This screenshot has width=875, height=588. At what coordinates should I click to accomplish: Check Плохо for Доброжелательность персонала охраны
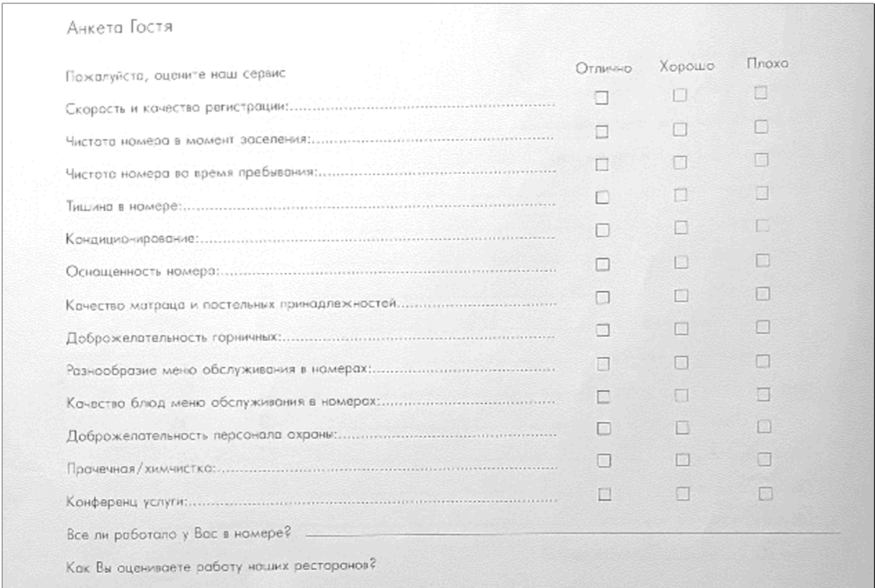tap(764, 427)
